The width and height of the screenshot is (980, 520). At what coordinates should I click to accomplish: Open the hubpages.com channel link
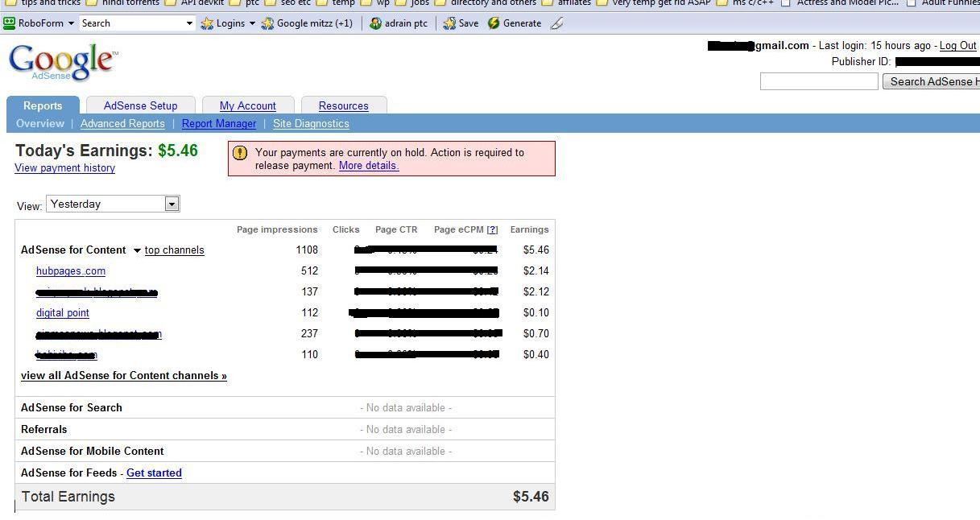[71, 271]
